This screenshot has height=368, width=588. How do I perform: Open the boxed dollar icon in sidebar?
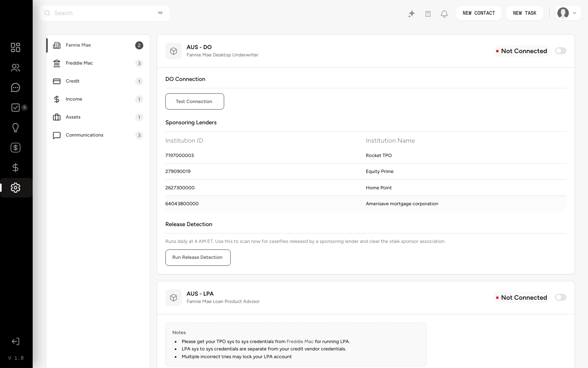tap(16, 148)
